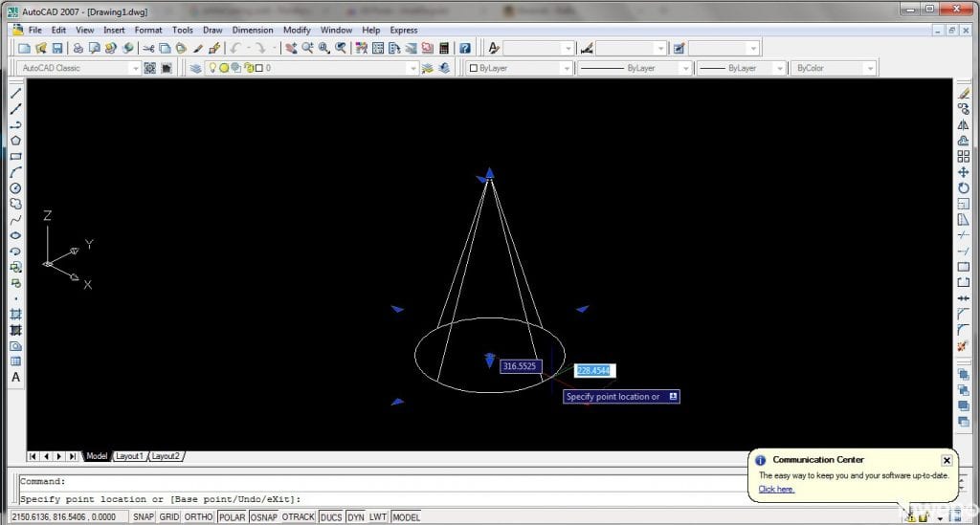
Task: Click the Layer Properties Manager icon
Action: (195, 68)
